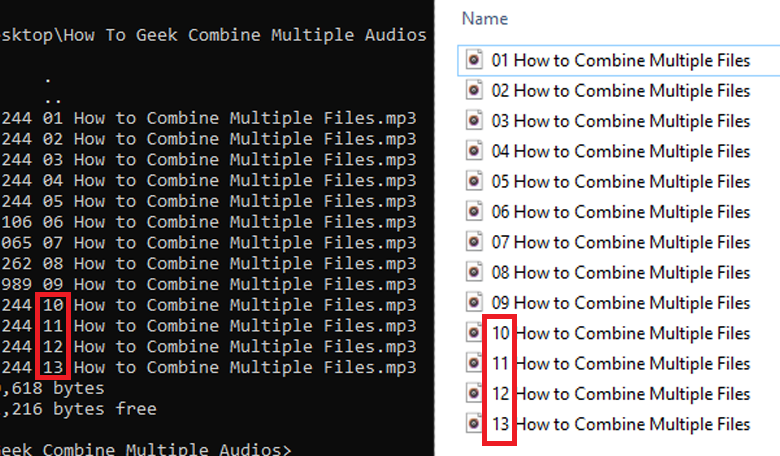Image resolution: width=780 pixels, height=456 pixels.
Task: Click the audio icon for file 12
Action: (475, 394)
